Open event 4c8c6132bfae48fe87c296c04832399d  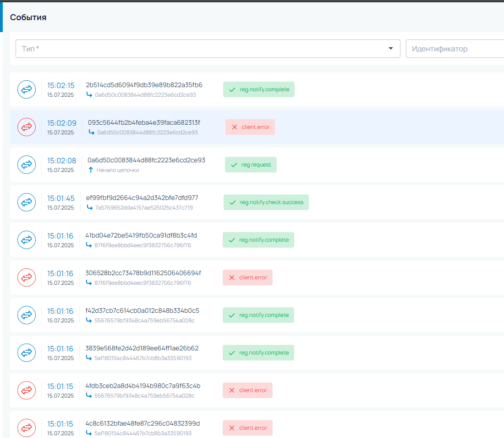point(142,424)
